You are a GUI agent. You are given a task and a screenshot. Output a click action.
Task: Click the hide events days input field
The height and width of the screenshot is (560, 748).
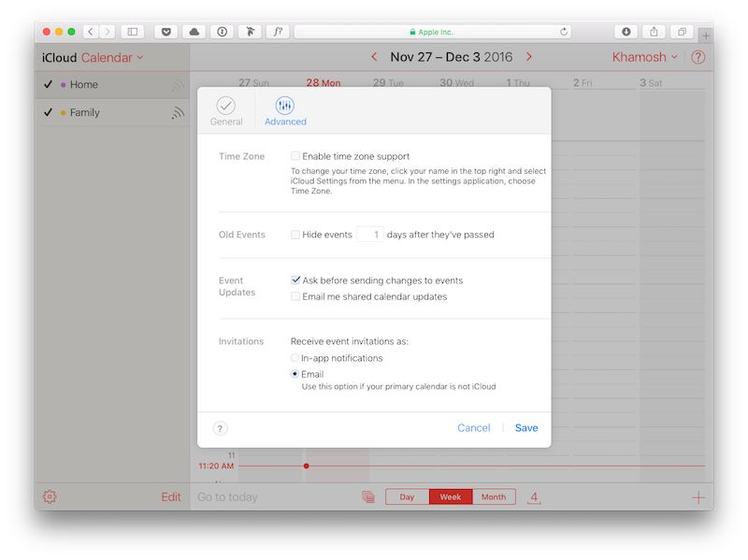tap(370, 235)
